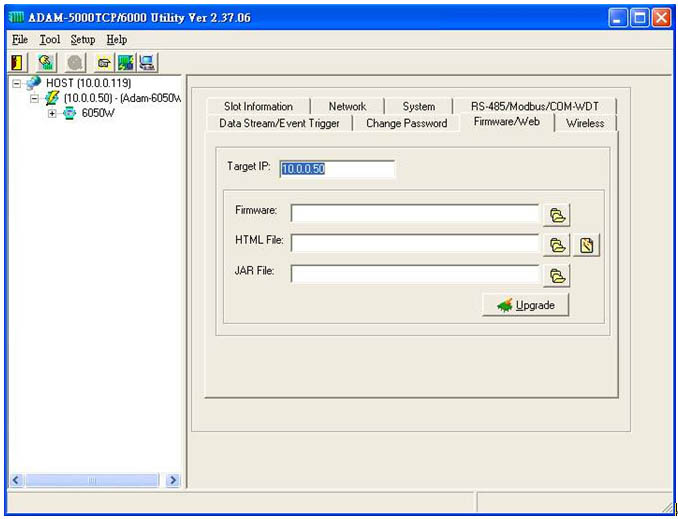The height and width of the screenshot is (519, 678).
Task: Click the 'Target IP:' label
Action: click(249, 167)
